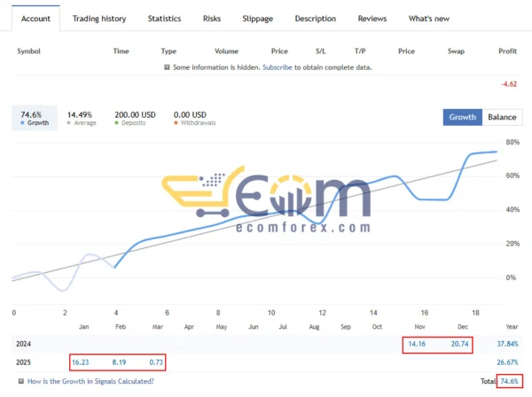Open the Reviews tab
This screenshot has width=532, height=397.
pos(372,19)
